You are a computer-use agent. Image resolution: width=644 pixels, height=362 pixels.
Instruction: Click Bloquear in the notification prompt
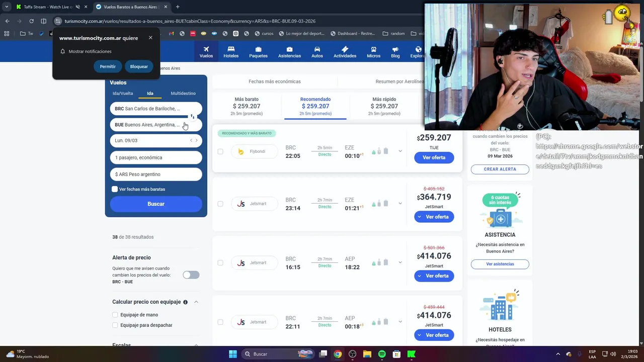[139, 66]
